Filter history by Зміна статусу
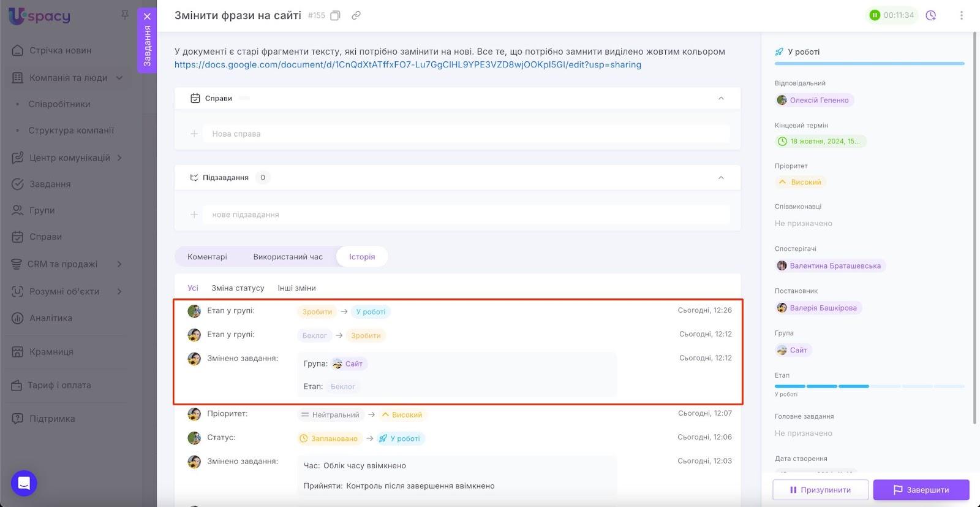The image size is (980, 507). (238, 288)
